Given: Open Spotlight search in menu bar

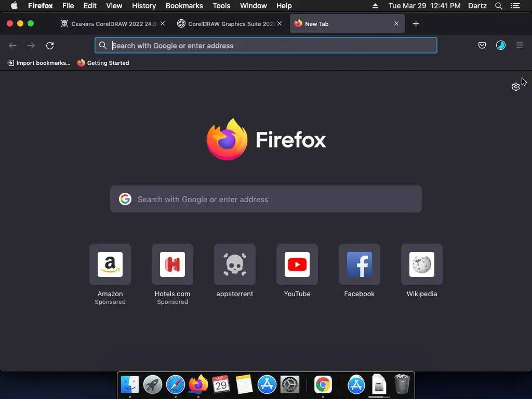Looking at the screenshot, I should pyautogui.click(x=498, y=6).
